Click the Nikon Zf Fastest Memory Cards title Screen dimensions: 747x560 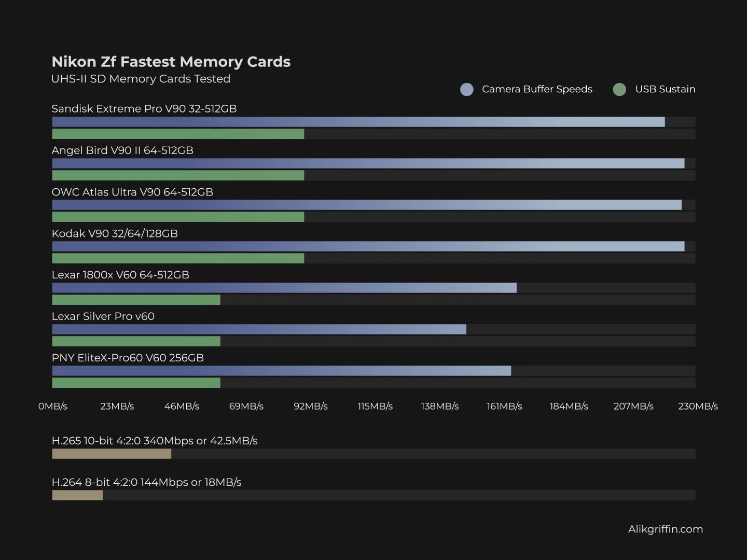tap(171, 62)
